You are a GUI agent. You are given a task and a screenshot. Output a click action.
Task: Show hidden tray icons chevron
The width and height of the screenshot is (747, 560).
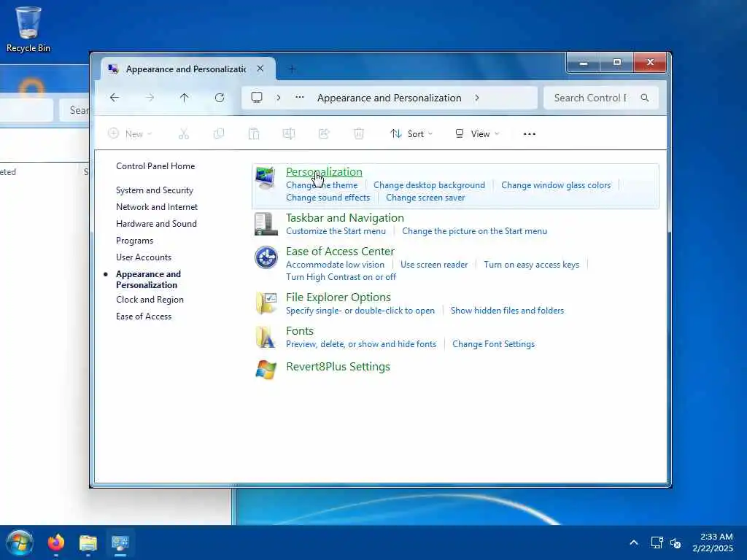pyautogui.click(x=634, y=542)
